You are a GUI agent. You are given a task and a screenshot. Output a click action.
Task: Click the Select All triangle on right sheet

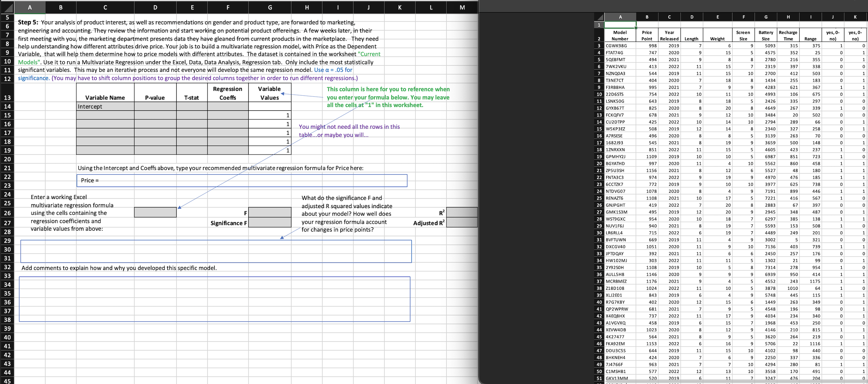(600, 17)
